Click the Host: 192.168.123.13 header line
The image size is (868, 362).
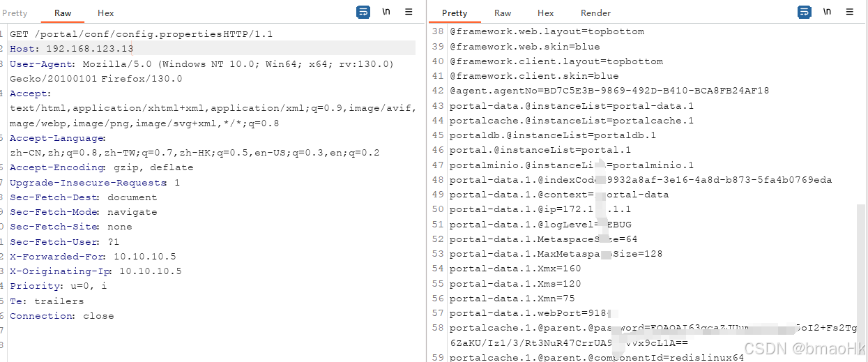71,49
